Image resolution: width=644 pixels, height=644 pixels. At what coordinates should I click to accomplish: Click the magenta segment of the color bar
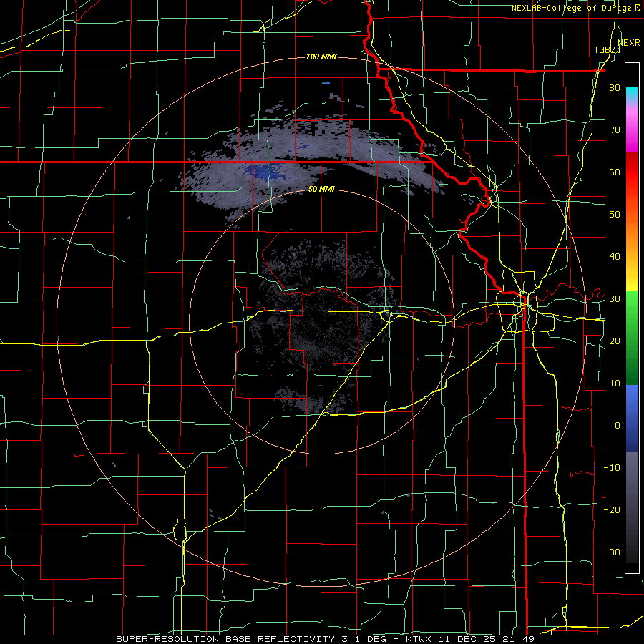(632, 132)
